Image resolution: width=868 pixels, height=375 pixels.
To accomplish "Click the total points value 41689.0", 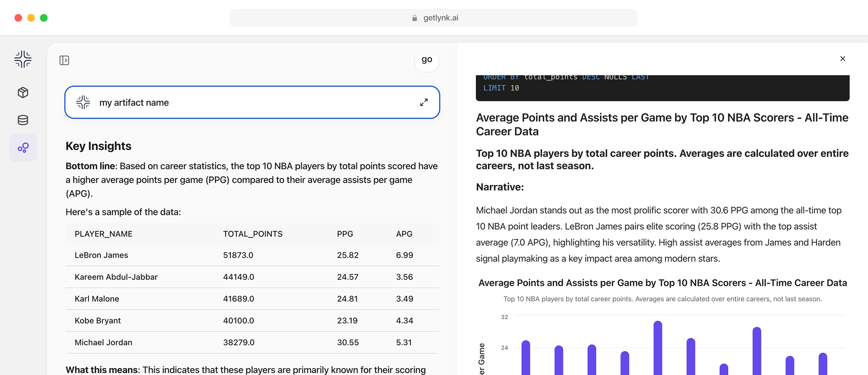I will [238, 299].
